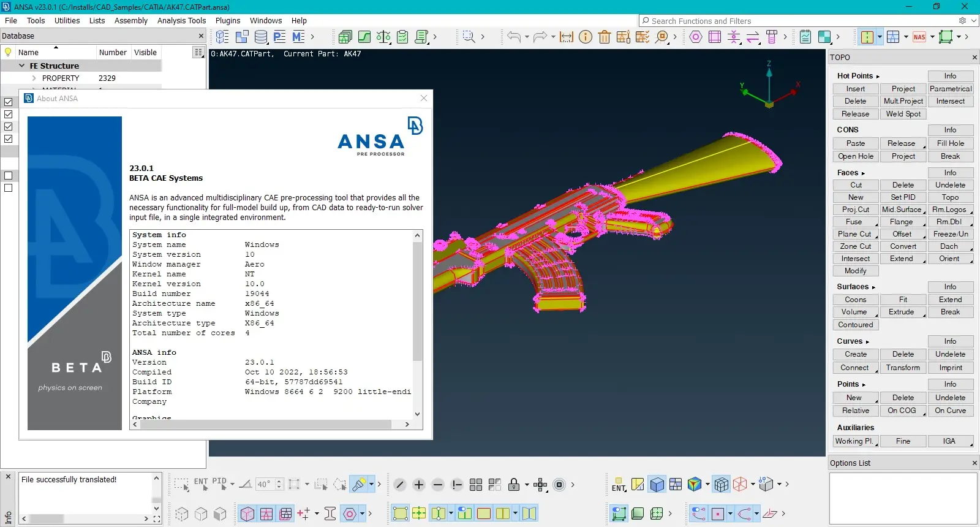Viewport: 980px width, 527px height.
Task: Select the blue shaded cube view icon
Action: [x=657, y=485]
